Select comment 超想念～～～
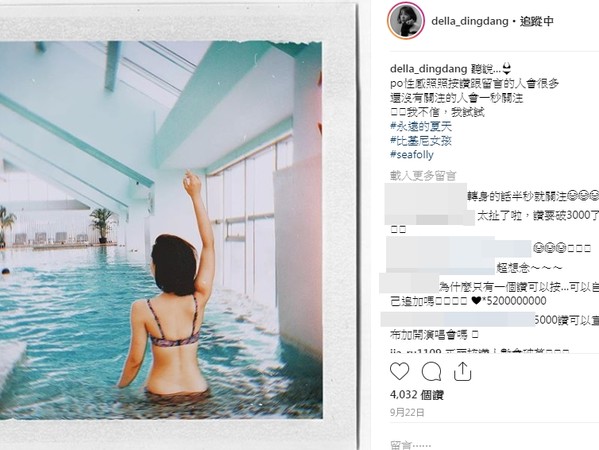Viewport: 599px width, 450px height. tap(529, 268)
